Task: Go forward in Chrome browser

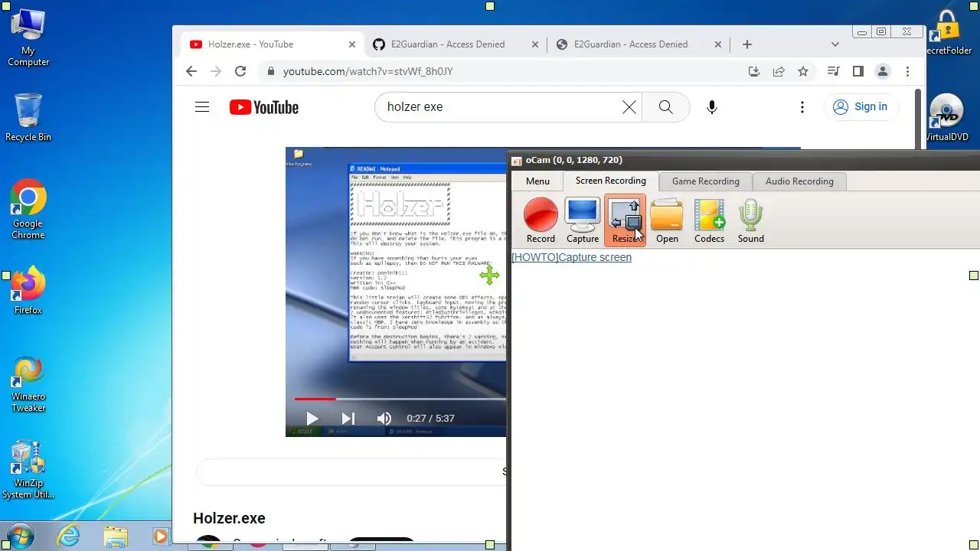Action: [x=216, y=71]
